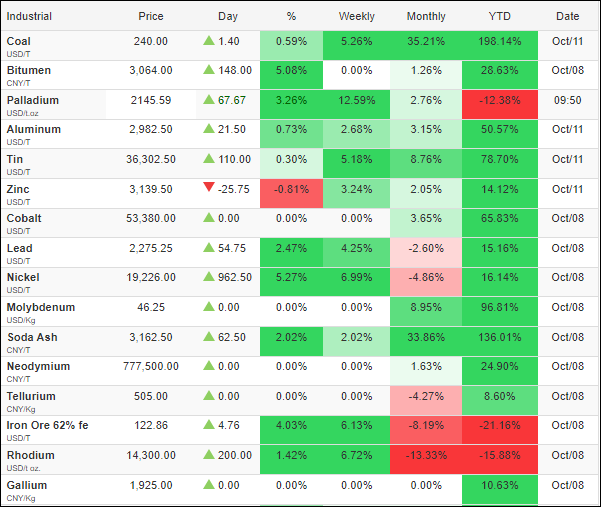Click the Price column header

click(151, 17)
